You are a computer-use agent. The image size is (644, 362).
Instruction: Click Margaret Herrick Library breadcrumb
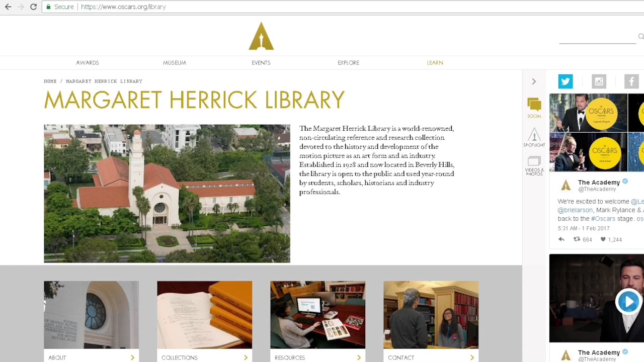(x=104, y=81)
